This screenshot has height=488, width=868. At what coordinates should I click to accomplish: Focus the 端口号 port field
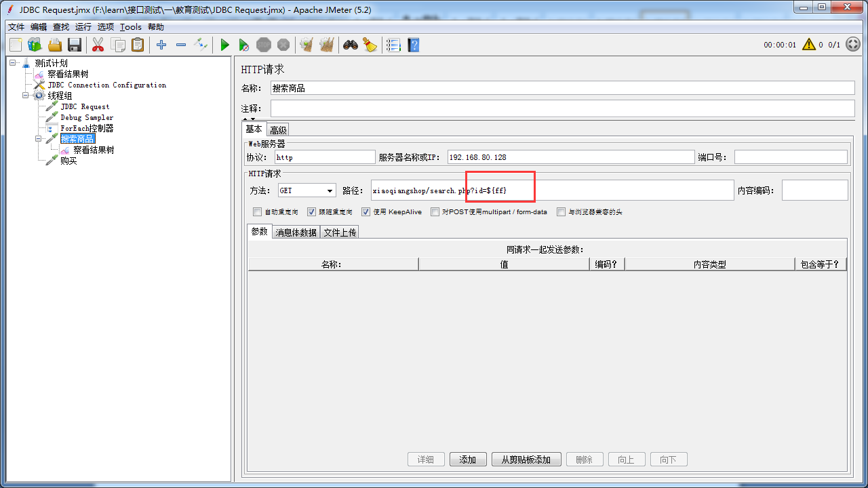pos(791,157)
